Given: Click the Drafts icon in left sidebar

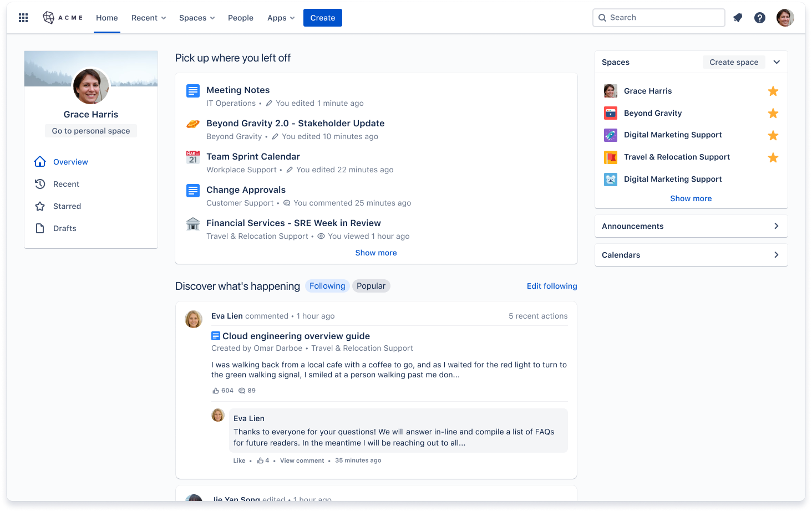Looking at the screenshot, I should click(39, 228).
